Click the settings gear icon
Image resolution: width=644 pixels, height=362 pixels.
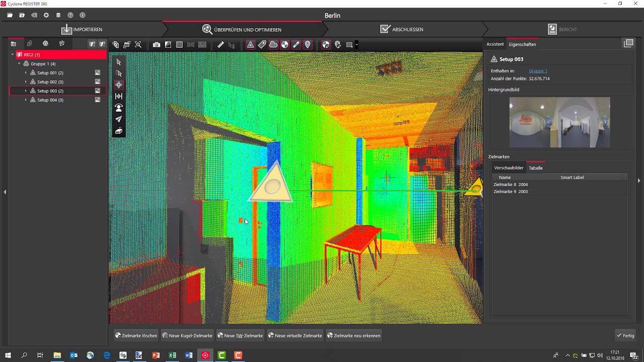tap(46, 16)
